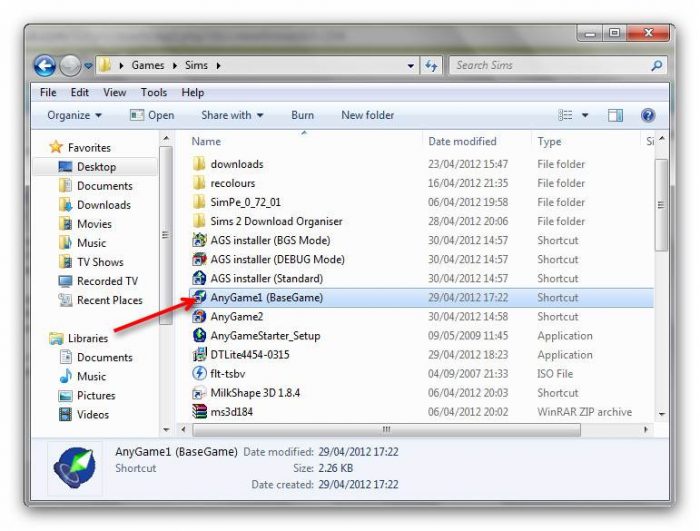Open the Organize dropdown
Screen dimensions: 700x531
[x=74, y=115]
